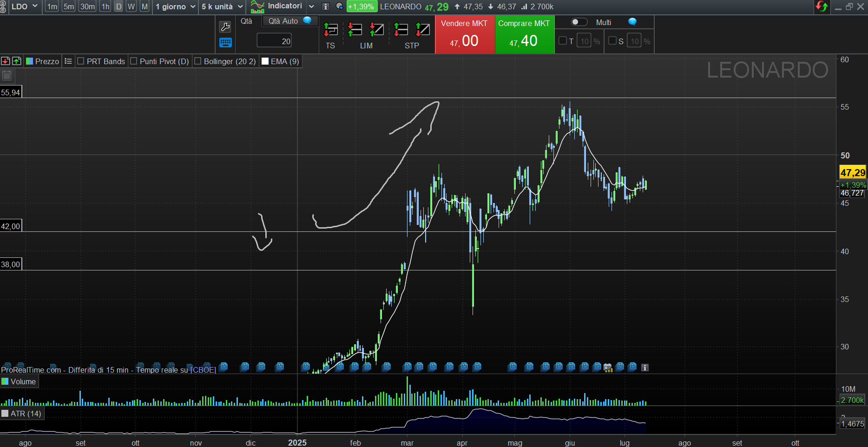
Task: Select the 38,00 horizontal line label
Action: 11,264
